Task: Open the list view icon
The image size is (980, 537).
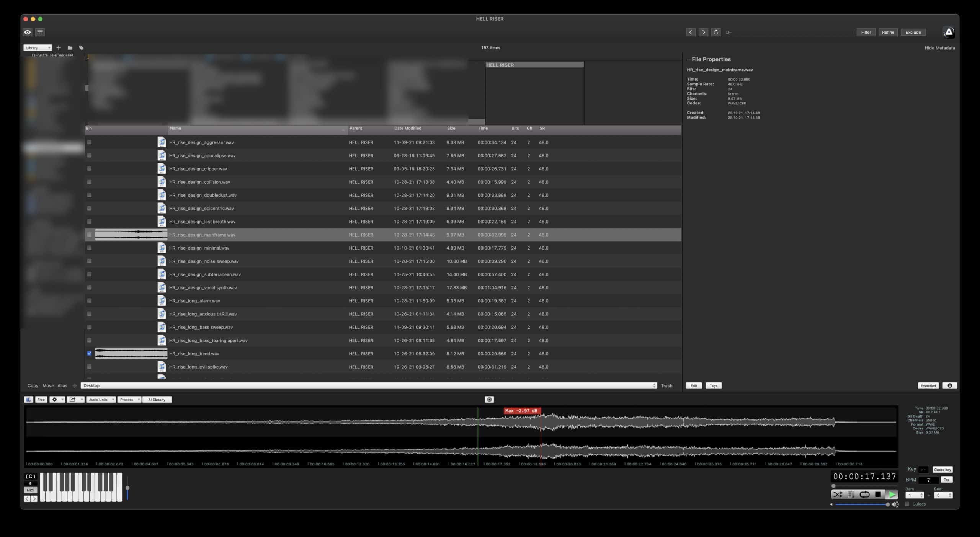Action: (40, 32)
